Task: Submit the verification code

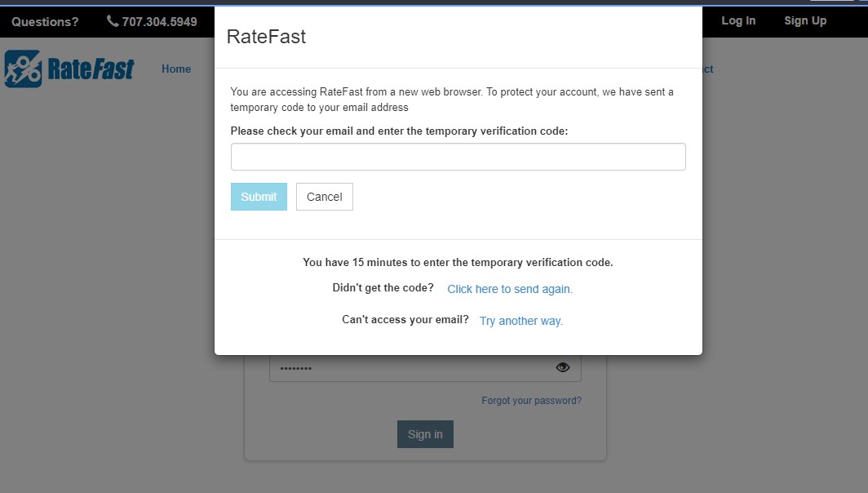Action: [259, 197]
